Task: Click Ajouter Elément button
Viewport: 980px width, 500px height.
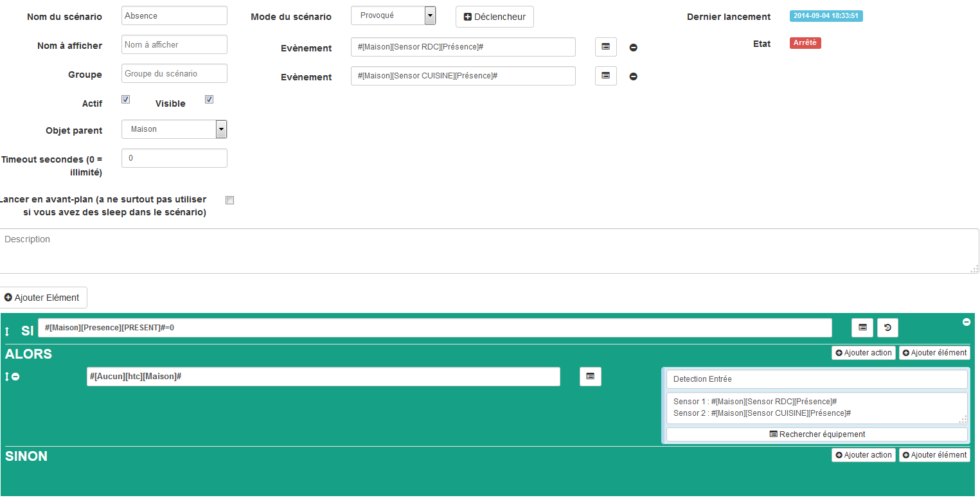Action: (x=42, y=298)
